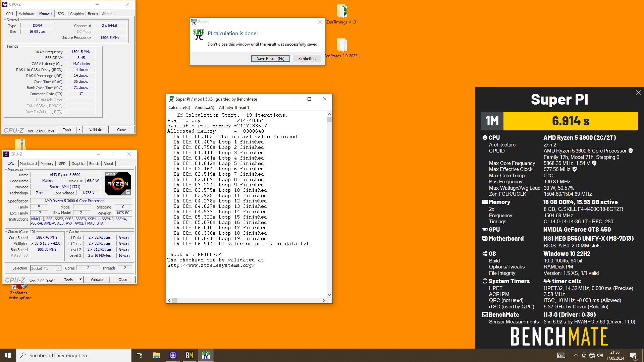Screen dimensions: 644x362
Task: Click the 6.914 s result bar
Action: (x=571, y=121)
